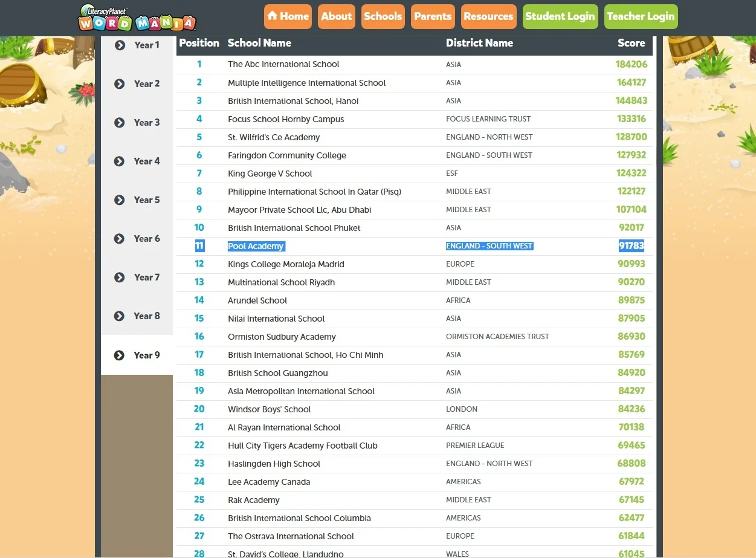756x558 pixels.
Task: Click British School Guangzhou
Action: coord(278,373)
